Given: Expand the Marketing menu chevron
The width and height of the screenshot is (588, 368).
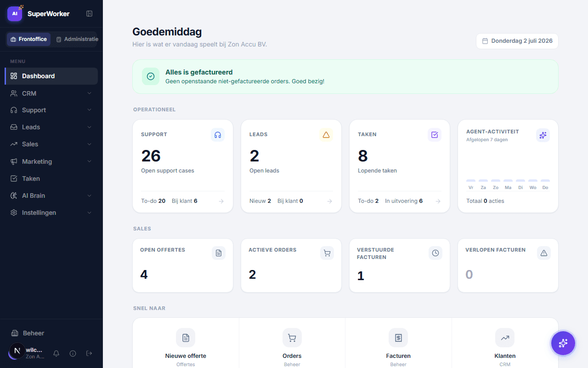Looking at the screenshot, I should coord(89,161).
